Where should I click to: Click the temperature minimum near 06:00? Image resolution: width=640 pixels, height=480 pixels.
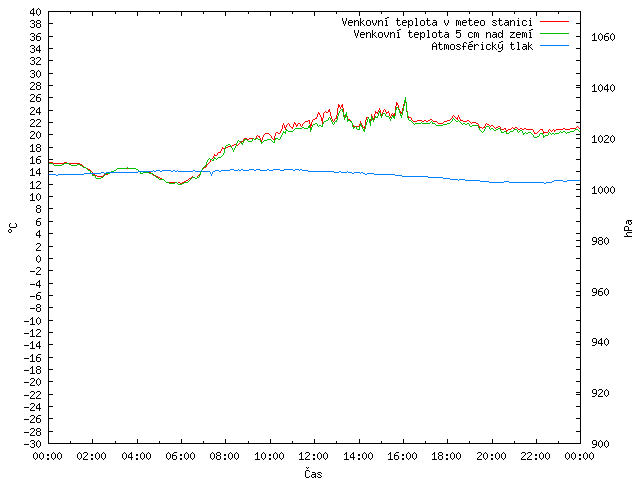[x=179, y=184]
